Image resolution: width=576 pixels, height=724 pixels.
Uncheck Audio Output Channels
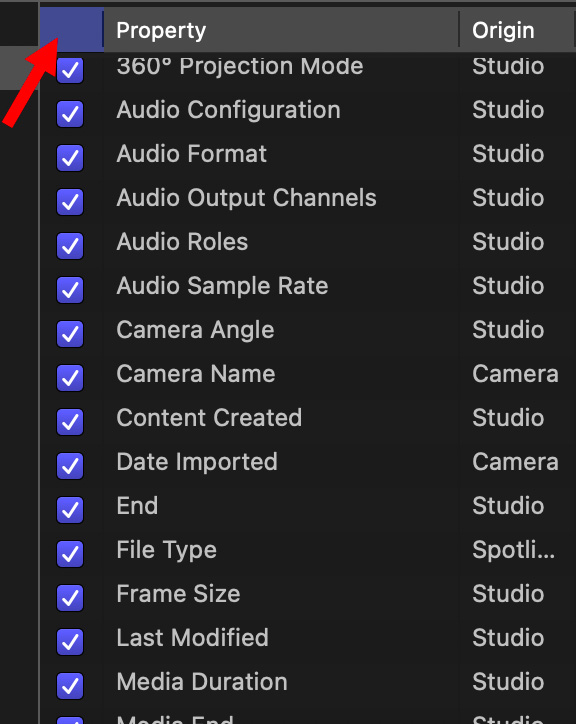click(x=70, y=202)
